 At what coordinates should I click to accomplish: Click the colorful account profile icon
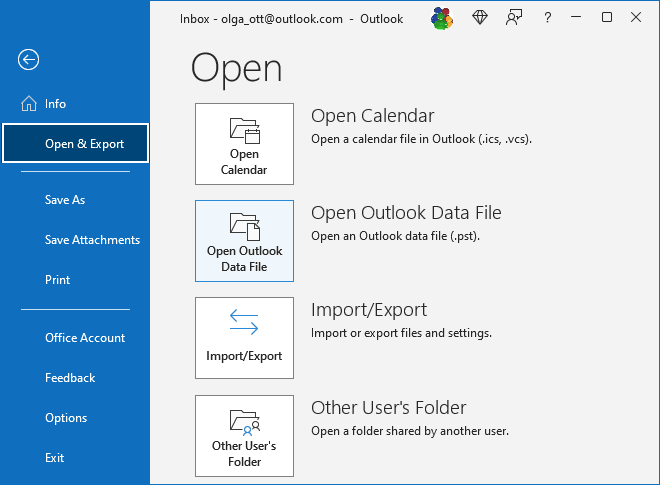[x=442, y=18]
